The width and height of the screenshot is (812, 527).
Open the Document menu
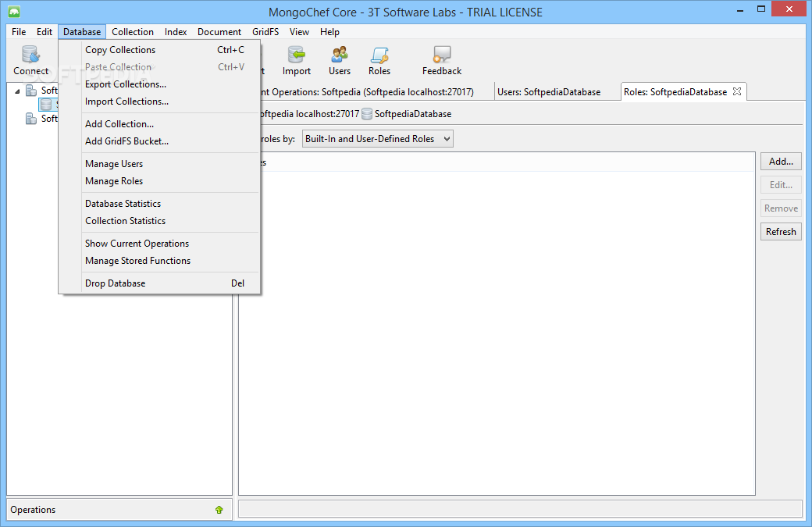coord(219,31)
